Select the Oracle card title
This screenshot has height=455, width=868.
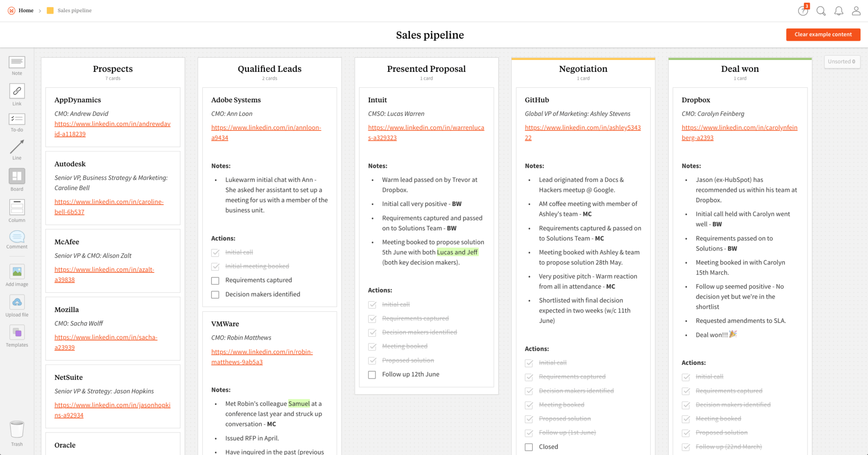tap(65, 445)
